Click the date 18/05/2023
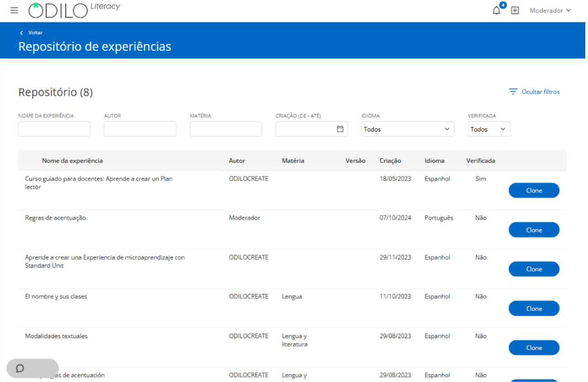 [395, 179]
